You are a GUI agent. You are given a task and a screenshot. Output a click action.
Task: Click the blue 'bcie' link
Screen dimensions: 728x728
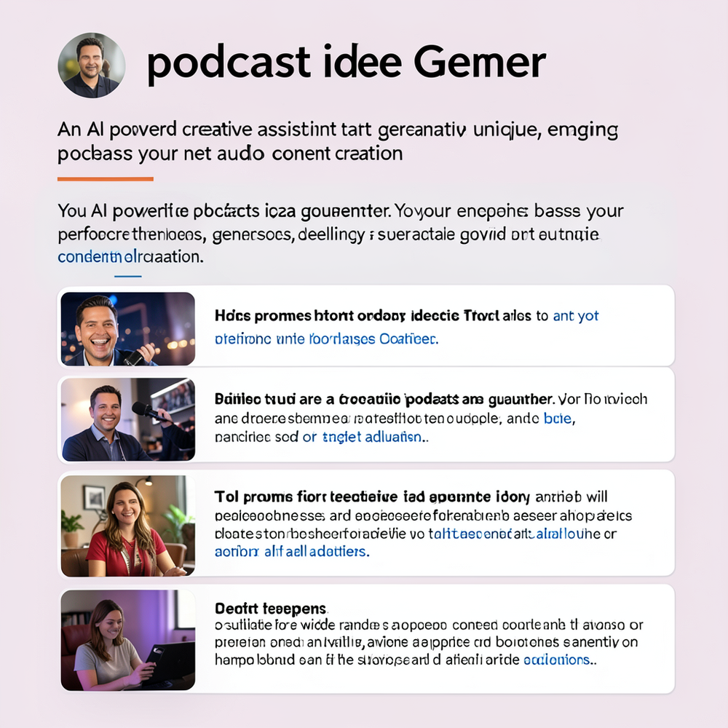(x=558, y=418)
